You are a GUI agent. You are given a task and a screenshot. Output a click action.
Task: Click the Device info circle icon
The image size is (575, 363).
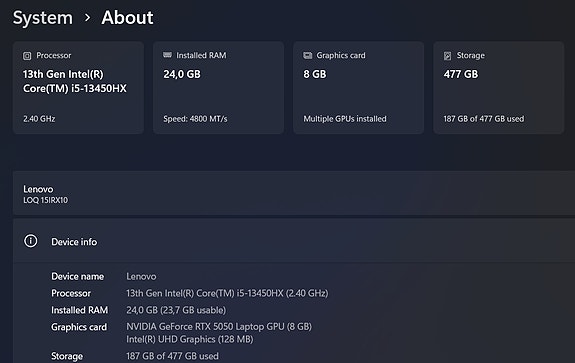point(31,241)
